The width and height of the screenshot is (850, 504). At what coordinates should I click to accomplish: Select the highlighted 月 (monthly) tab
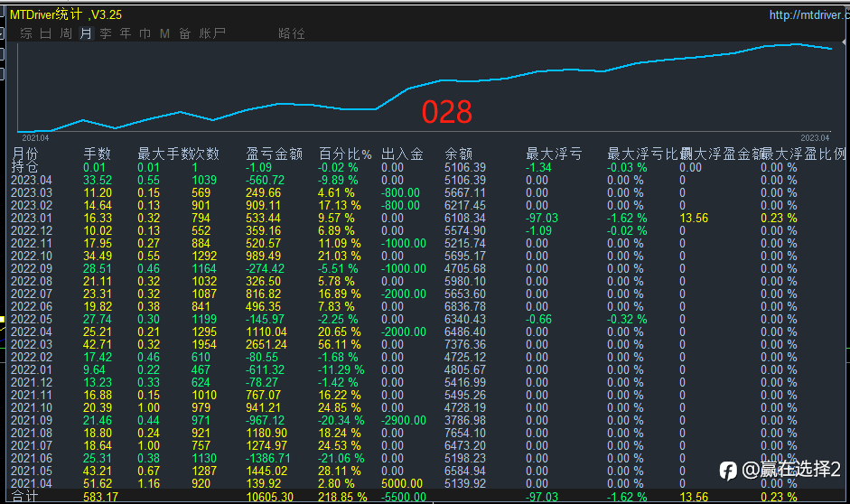(86, 33)
